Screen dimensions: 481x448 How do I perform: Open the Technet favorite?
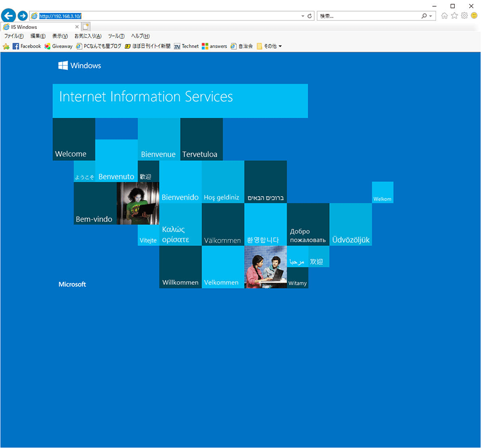186,47
